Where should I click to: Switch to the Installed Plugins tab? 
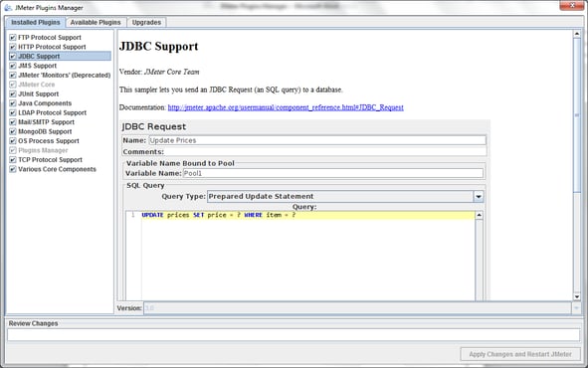pos(35,23)
